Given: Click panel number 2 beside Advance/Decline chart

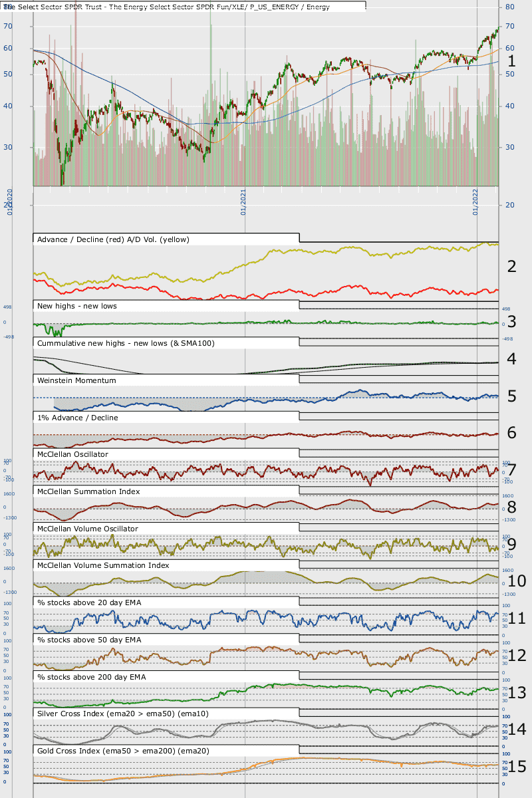Looking at the screenshot, I should [x=511, y=267].
